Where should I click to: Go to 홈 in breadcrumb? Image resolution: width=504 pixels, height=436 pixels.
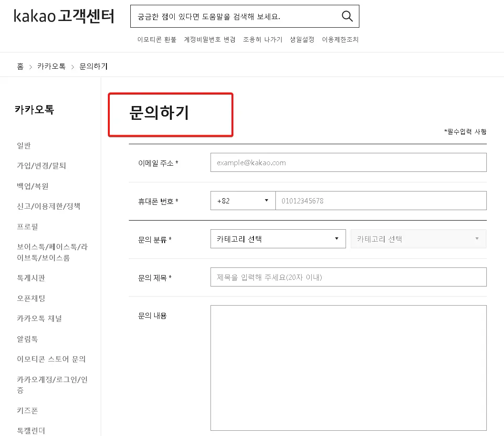coord(20,66)
